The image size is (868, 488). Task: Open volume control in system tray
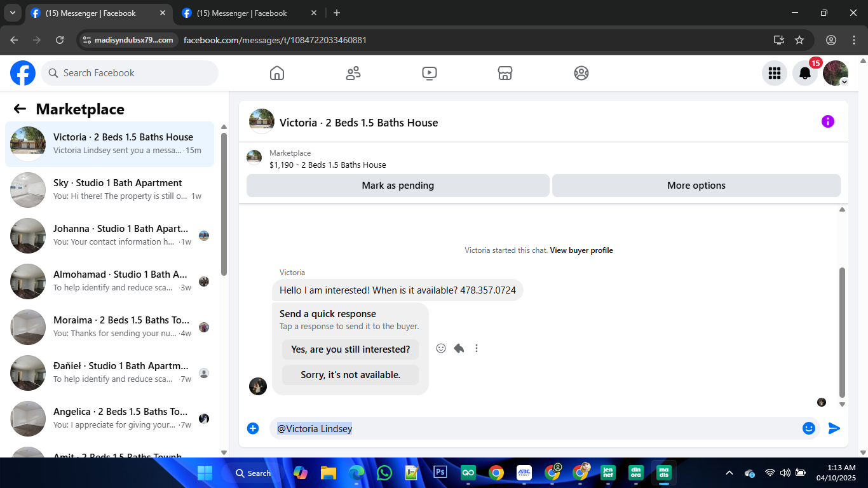pos(785,473)
